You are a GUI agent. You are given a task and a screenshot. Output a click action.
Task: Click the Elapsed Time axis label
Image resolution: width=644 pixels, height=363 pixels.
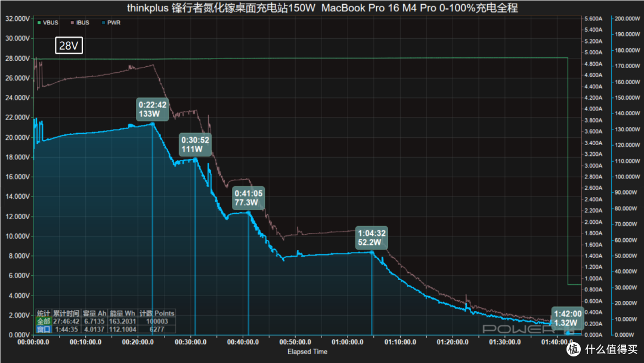(x=307, y=352)
